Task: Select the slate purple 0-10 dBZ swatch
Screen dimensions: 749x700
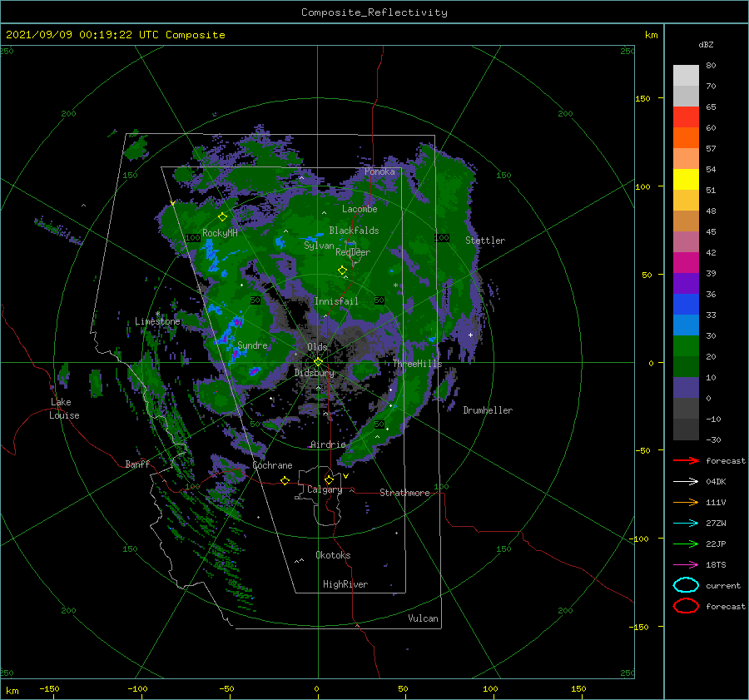Action: pyautogui.click(x=686, y=388)
